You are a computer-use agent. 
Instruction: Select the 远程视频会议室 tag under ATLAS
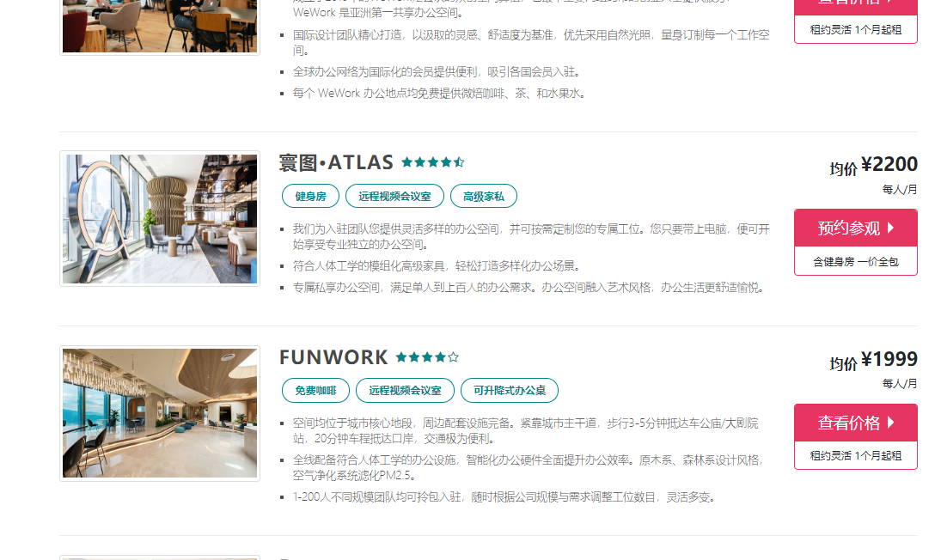[x=395, y=196]
